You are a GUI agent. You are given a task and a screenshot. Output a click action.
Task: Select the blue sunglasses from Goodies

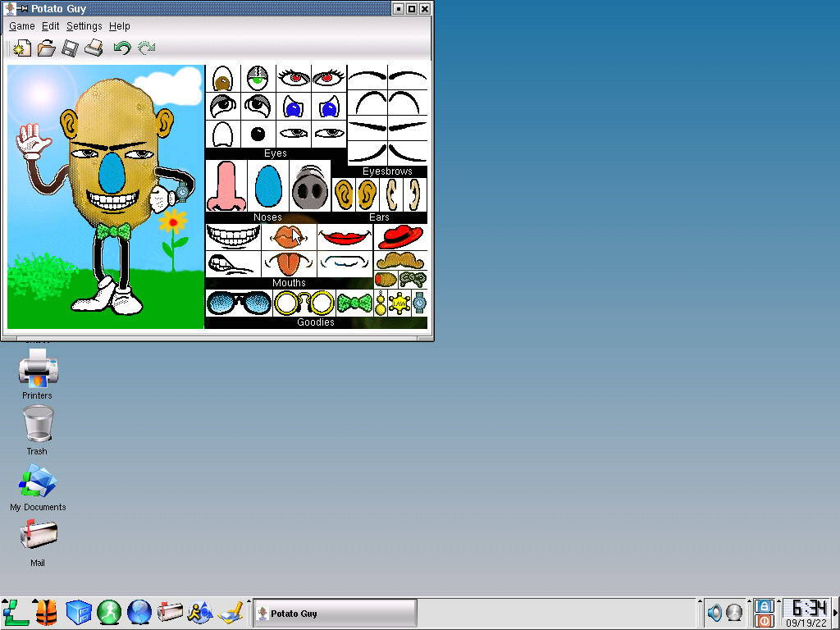tap(239, 304)
